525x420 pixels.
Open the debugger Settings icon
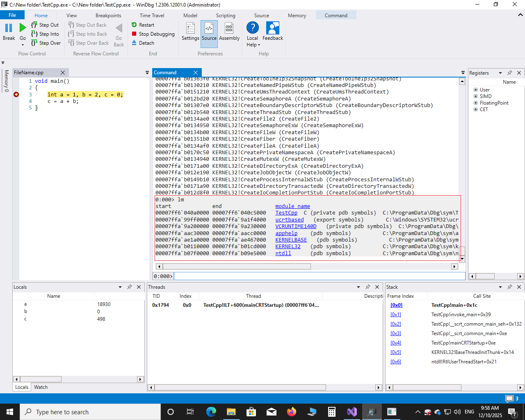(x=190, y=29)
